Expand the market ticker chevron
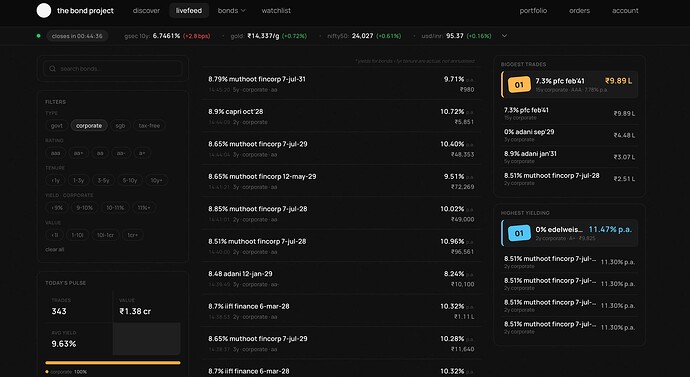This screenshot has height=377, width=690. 504,36
